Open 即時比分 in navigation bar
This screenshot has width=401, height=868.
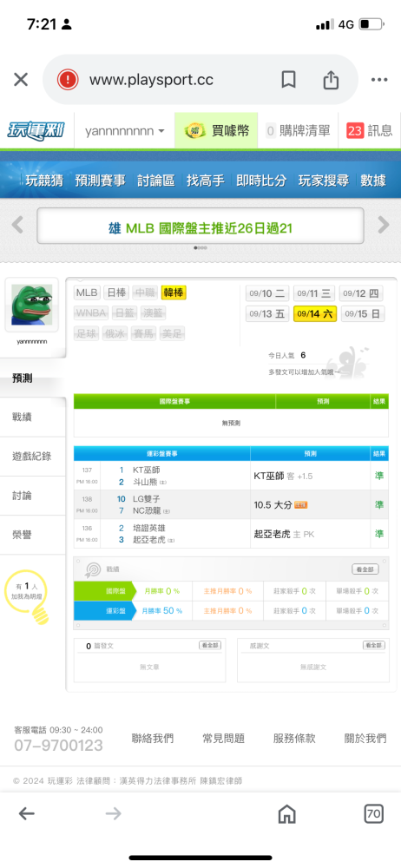coord(261,180)
